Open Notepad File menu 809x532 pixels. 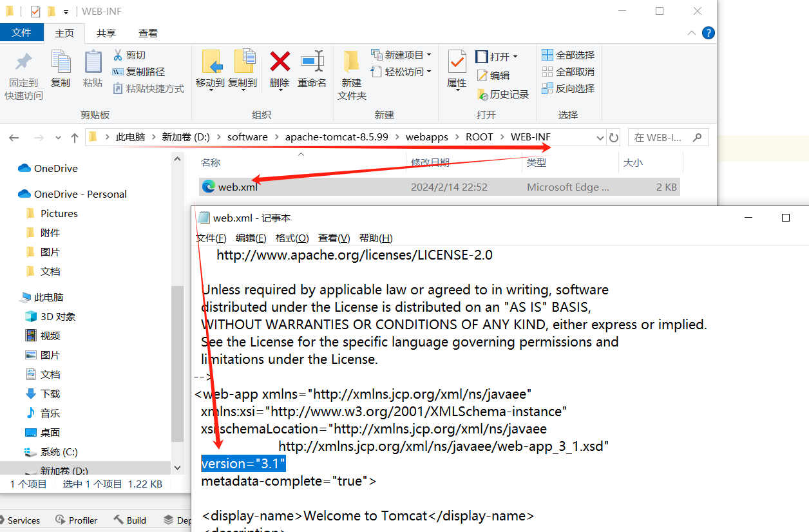(211, 238)
